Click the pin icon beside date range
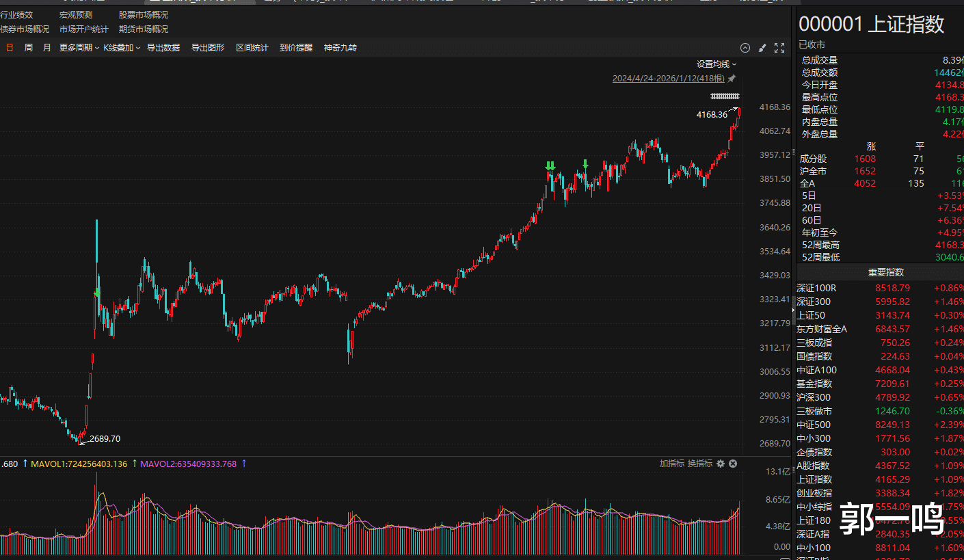964x560 pixels. [732, 79]
